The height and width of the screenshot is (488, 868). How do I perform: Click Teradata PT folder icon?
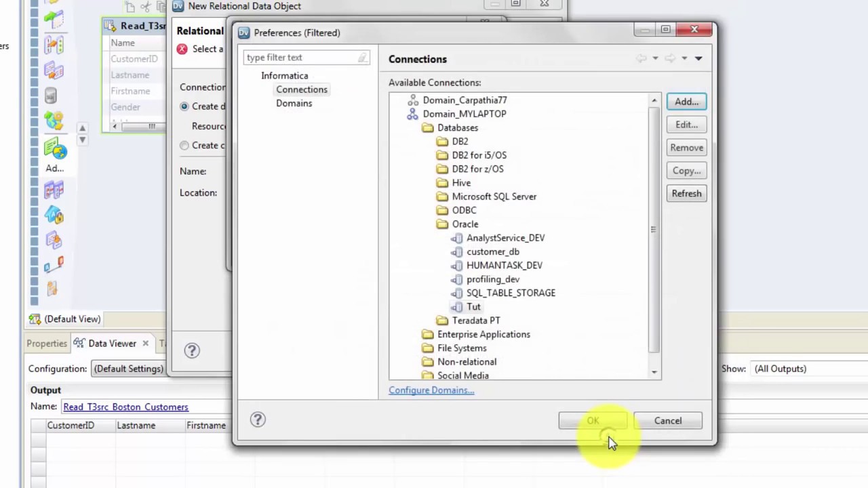[442, 321]
